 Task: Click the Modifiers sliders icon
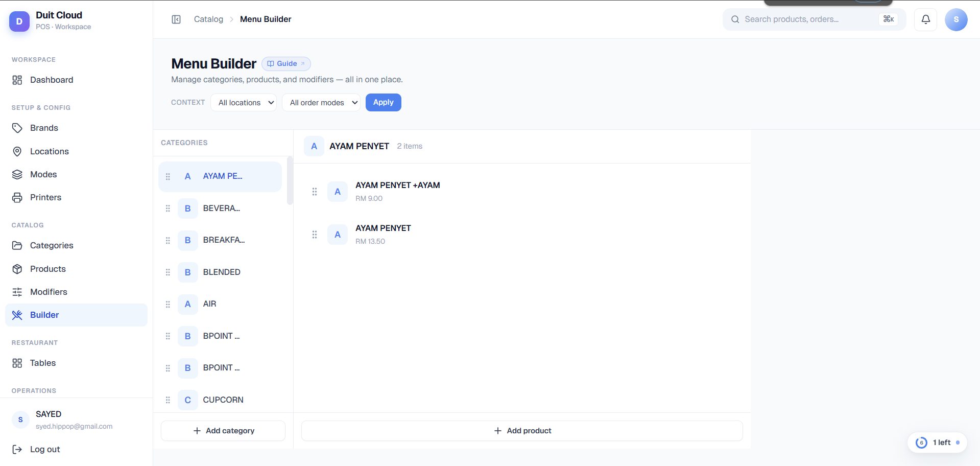click(17, 292)
